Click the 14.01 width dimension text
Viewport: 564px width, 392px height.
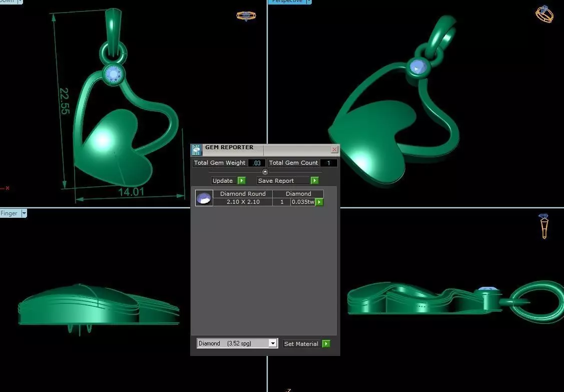(x=131, y=192)
